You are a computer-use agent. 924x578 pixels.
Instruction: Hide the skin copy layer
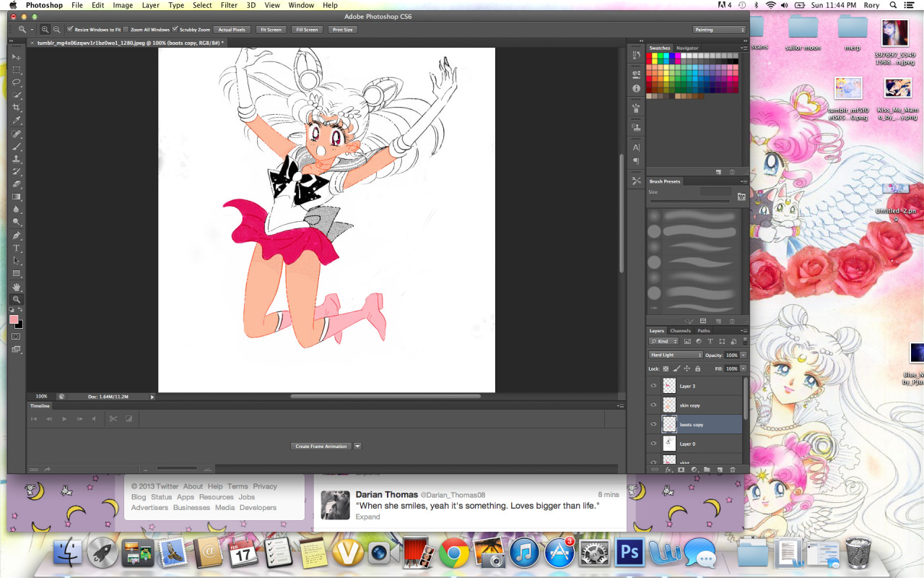pyautogui.click(x=653, y=405)
